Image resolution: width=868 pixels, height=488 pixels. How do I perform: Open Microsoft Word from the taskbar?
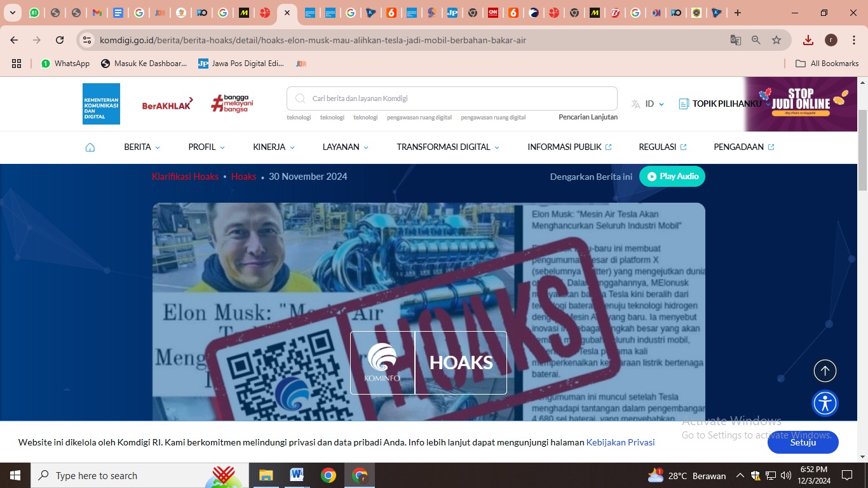[x=297, y=475]
